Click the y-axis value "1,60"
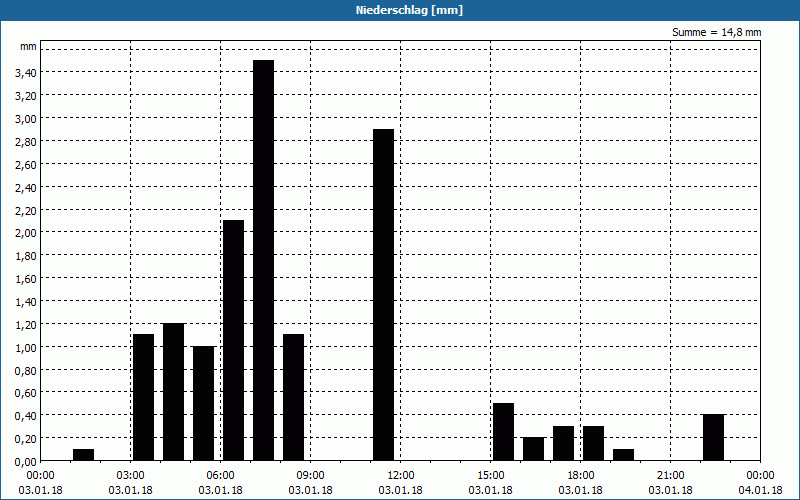 point(26,279)
